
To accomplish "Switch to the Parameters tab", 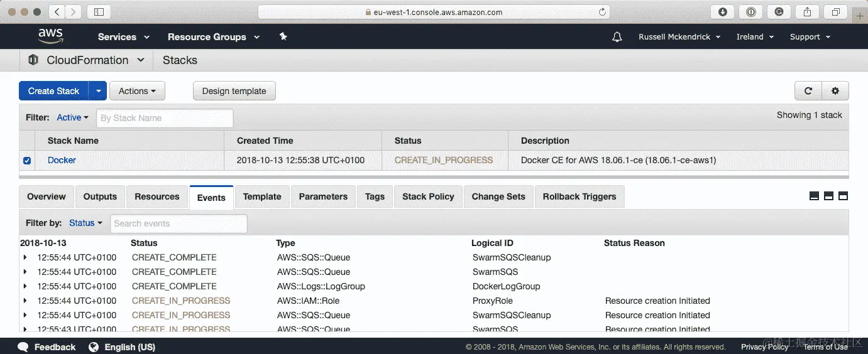I will 323,196.
